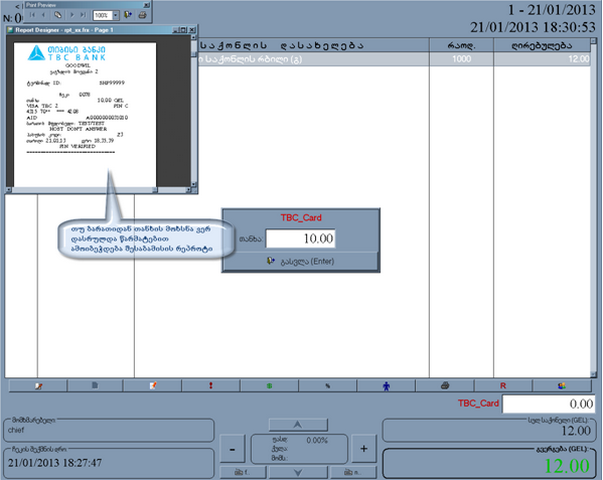This screenshot has height=480, width=603.
Task: Click the close preview door icon
Action: pyautogui.click(x=128, y=16)
